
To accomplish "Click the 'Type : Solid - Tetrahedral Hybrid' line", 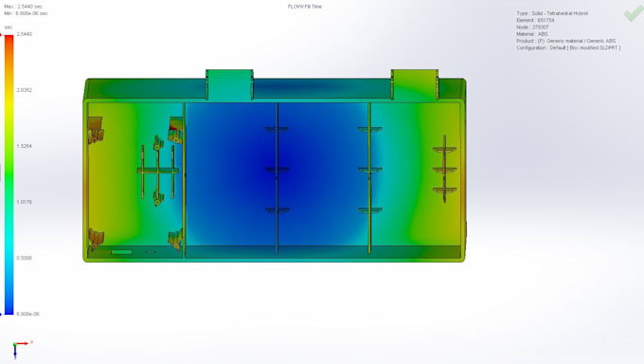I will (552, 13).
